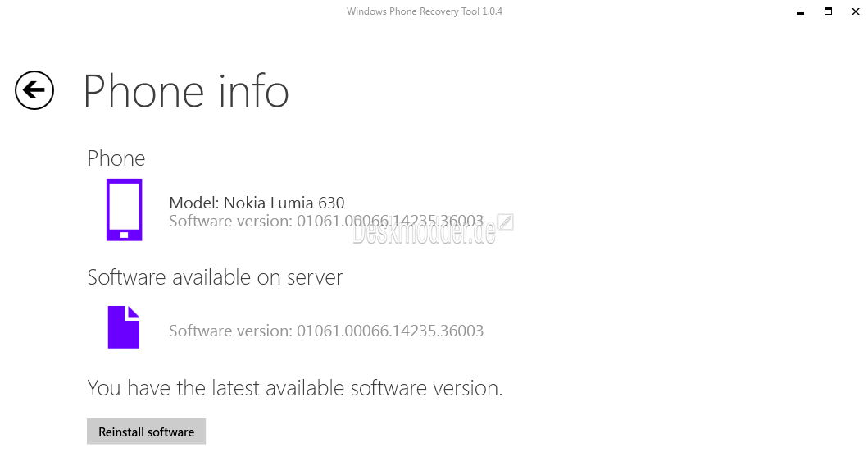Click the server software version number line
Viewport: 868px width, 457px height.
coord(326,331)
